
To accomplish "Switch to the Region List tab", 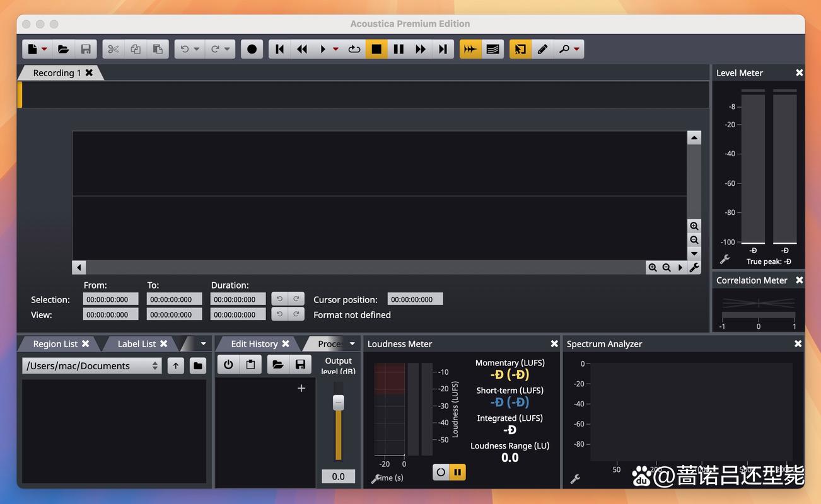I will (x=55, y=344).
